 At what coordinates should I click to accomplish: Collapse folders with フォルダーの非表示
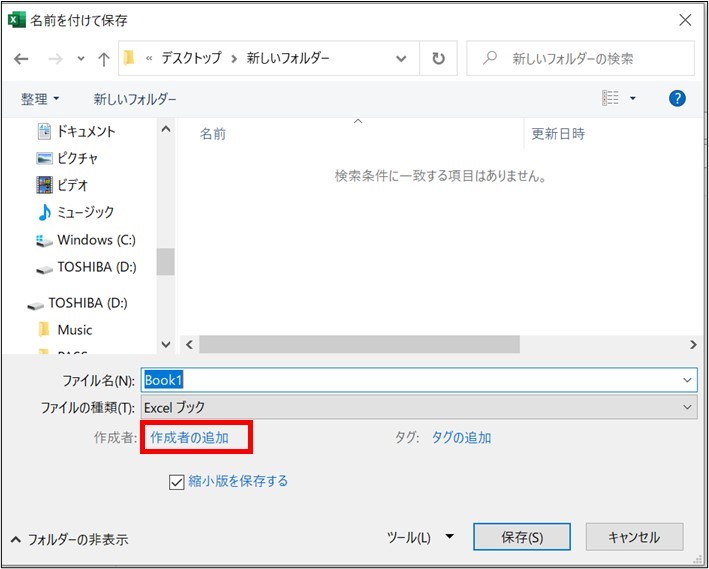point(70,540)
